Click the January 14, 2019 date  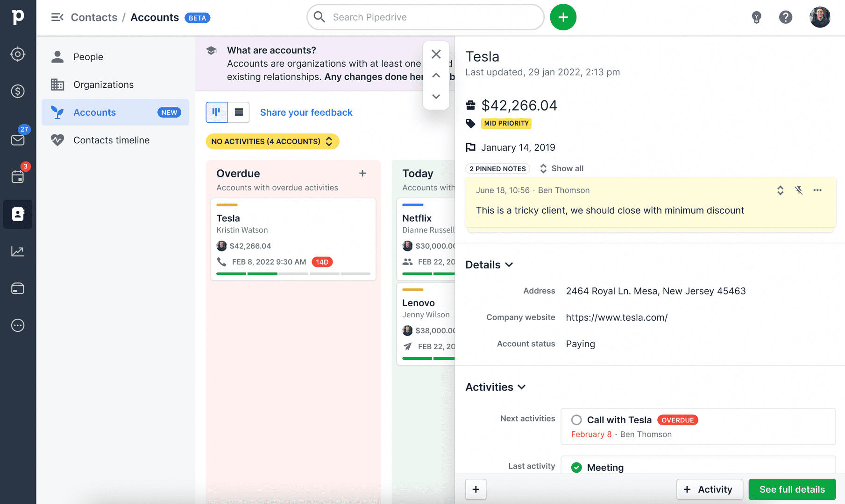point(518,147)
